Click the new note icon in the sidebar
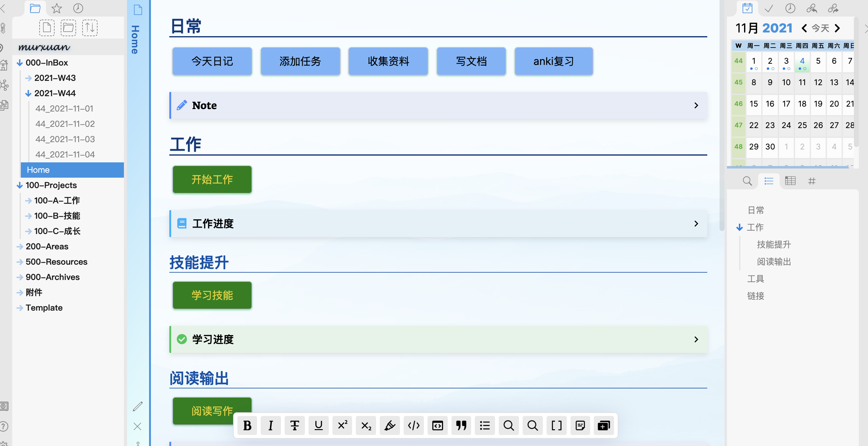The image size is (868, 446). pos(47,28)
